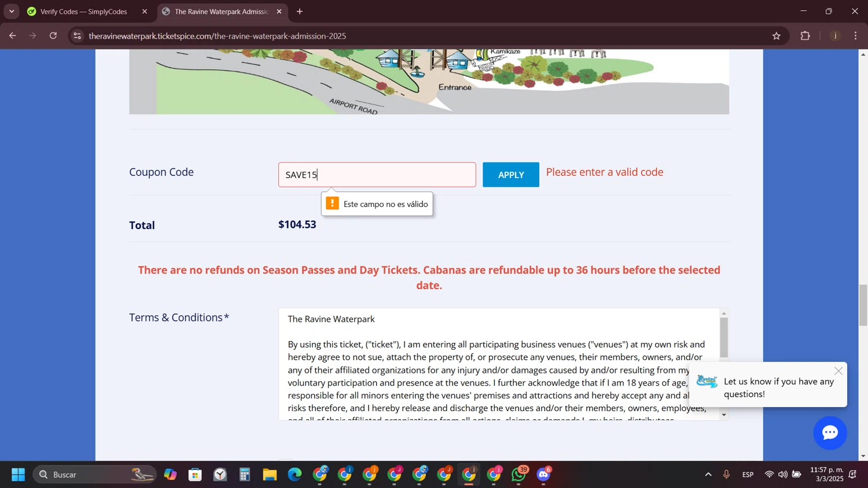Show hidden system tray icons

click(708, 475)
